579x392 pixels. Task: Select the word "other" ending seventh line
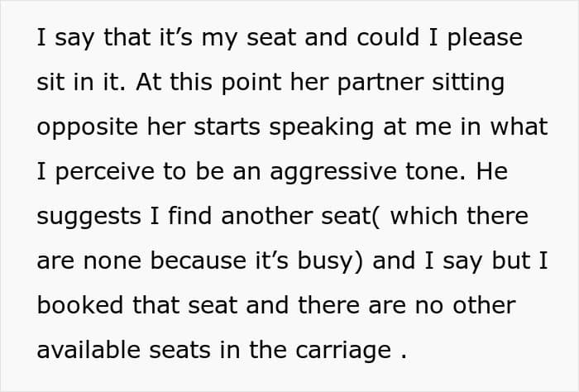[484, 305]
